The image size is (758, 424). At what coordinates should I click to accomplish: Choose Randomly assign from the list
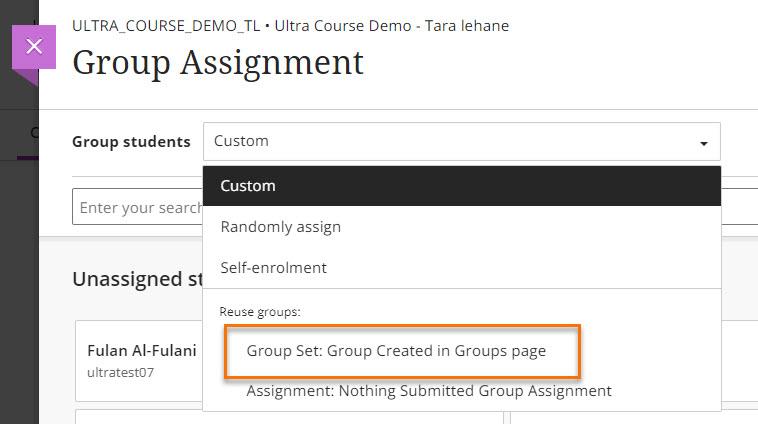point(281,227)
